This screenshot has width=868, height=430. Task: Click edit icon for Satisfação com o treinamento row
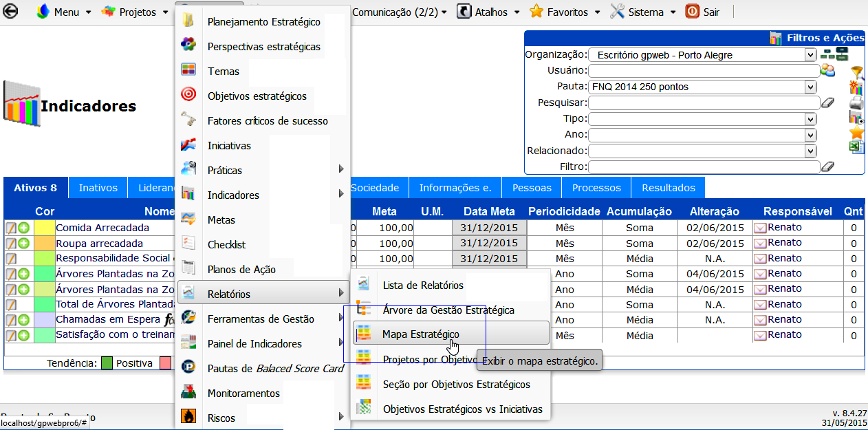pyautogui.click(x=11, y=335)
